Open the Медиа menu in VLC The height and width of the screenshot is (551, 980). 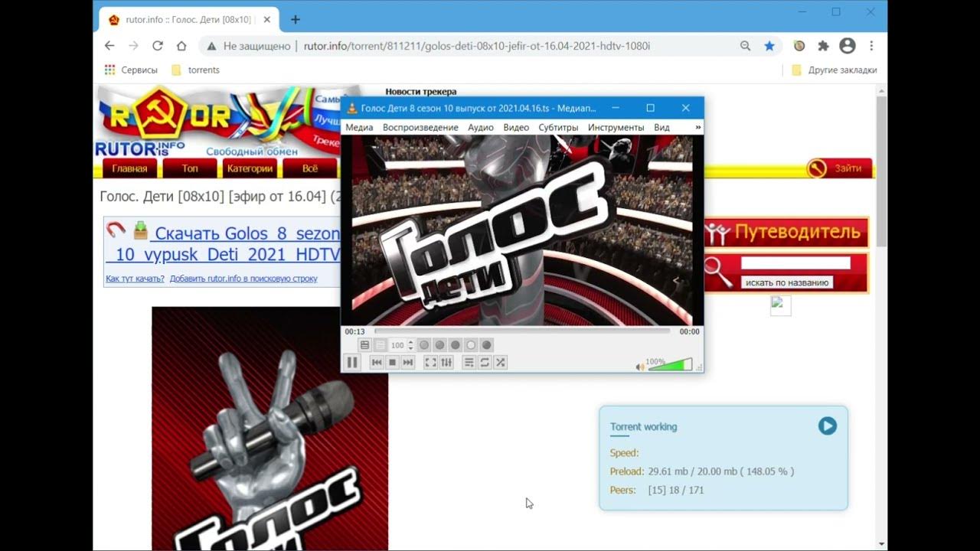[359, 127]
